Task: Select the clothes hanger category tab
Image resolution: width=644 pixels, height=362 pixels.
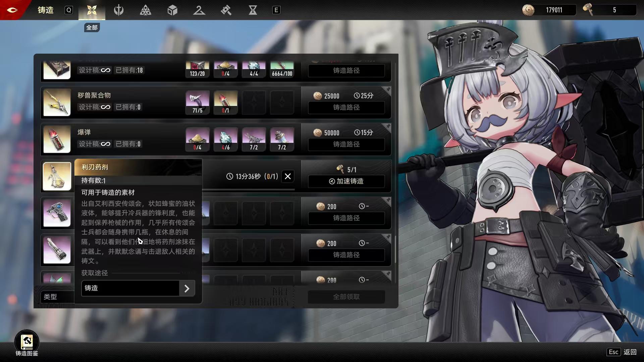Action: 199,10
